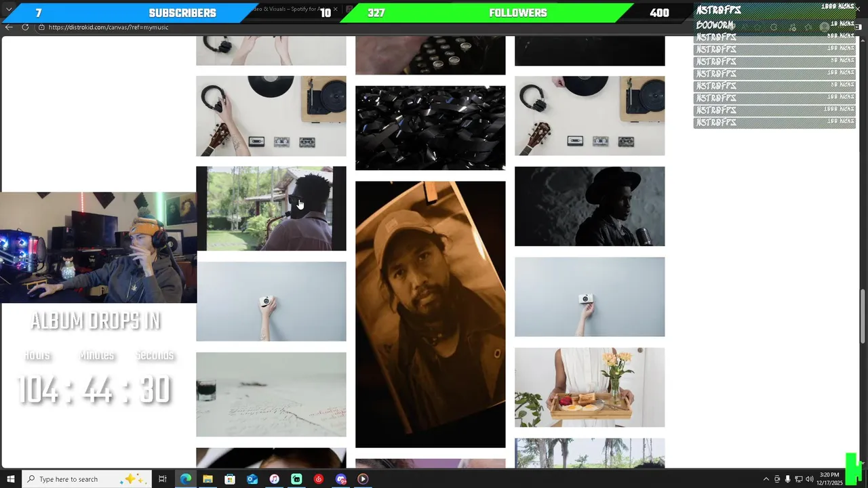This screenshot has height=488, width=868.
Task: Open the red circular taskbar app
Action: point(319,479)
